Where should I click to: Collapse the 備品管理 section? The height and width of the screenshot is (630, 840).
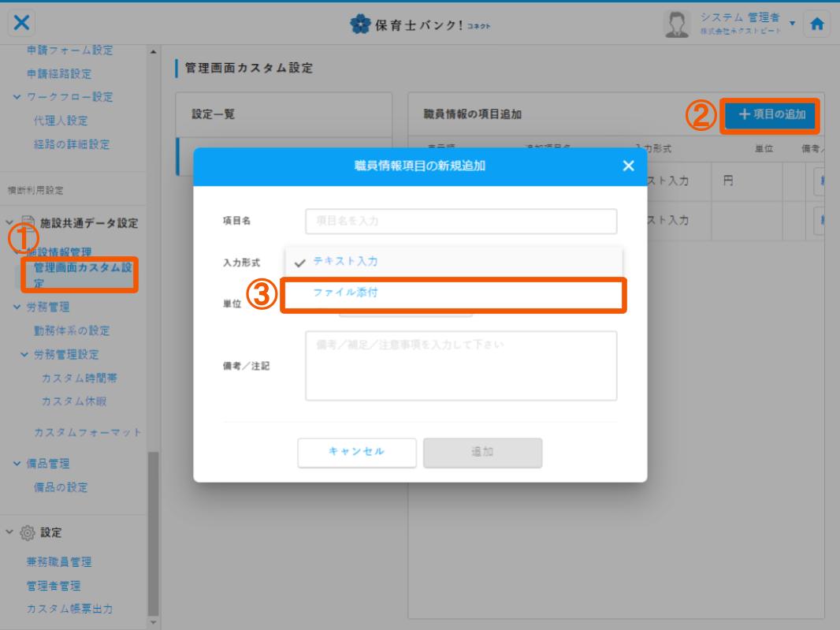[17, 463]
